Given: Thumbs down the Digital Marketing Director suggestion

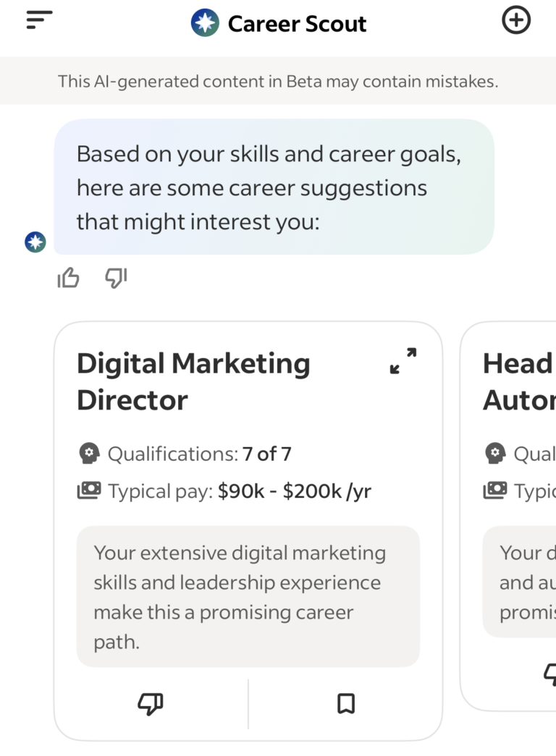Looking at the screenshot, I should (151, 703).
